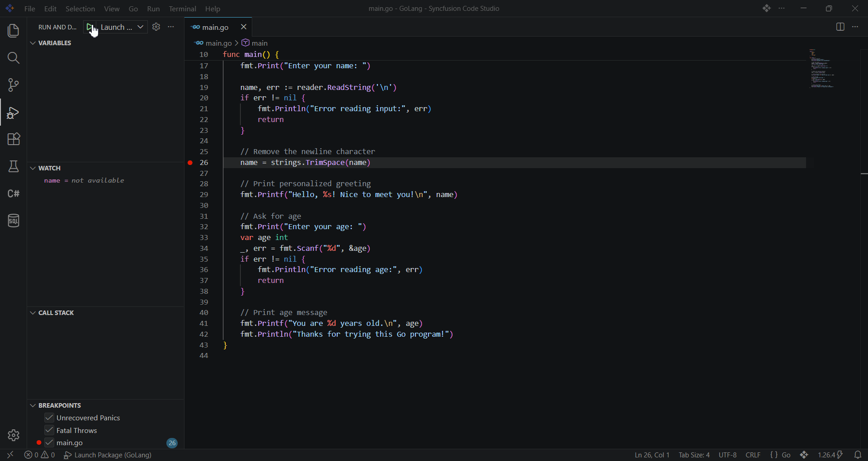Click the main symbol in breadcrumb
This screenshot has width=868, height=461.
(x=255, y=43)
